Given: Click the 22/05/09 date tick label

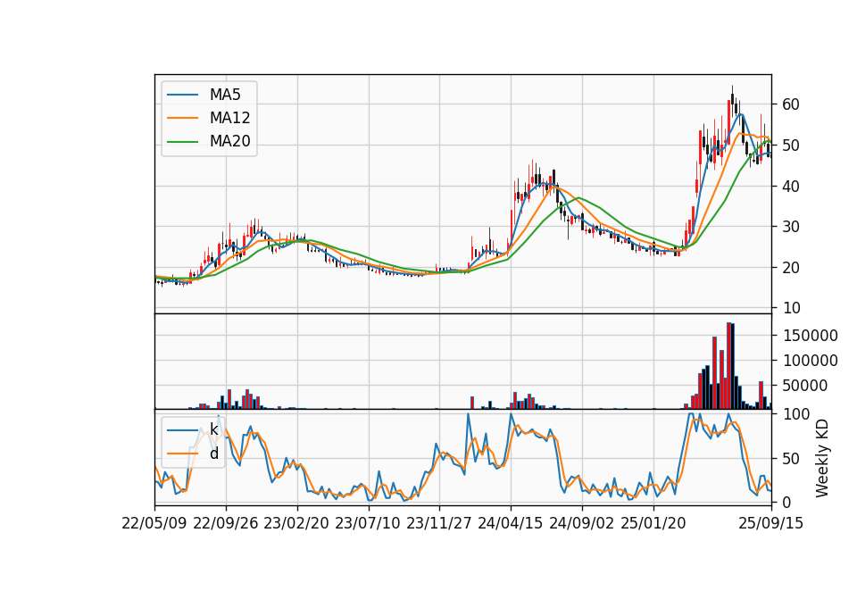Looking at the screenshot, I should tap(154, 523).
